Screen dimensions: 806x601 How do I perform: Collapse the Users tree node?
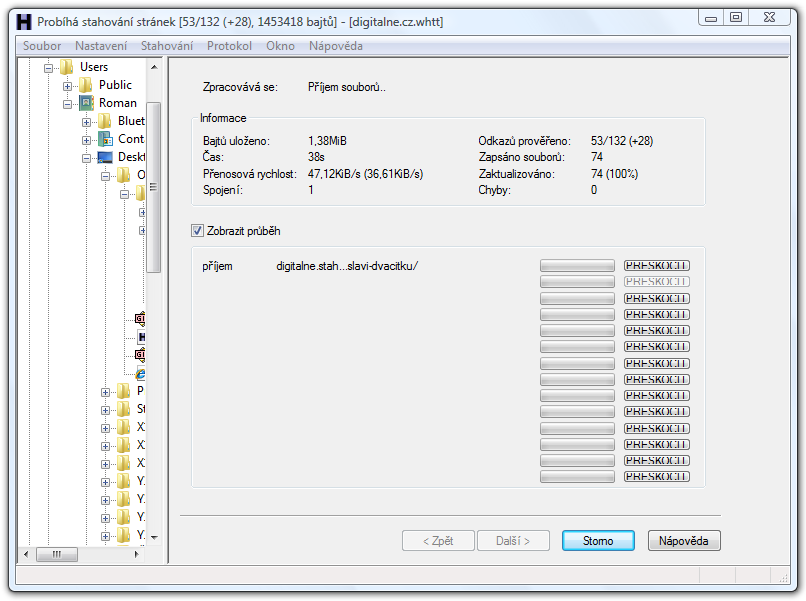point(48,68)
